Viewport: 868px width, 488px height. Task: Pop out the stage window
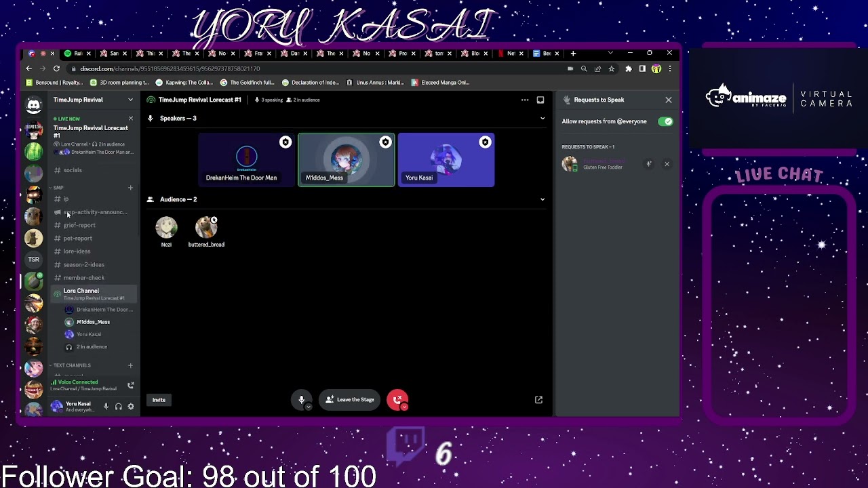(x=538, y=400)
